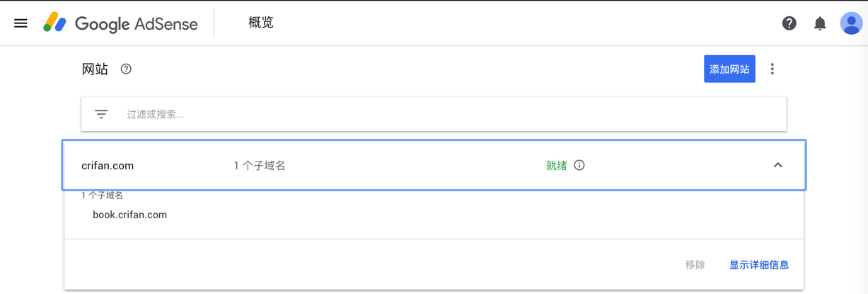Click the 概览 page title
Viewport: 868px width, 294px height.
261,23
